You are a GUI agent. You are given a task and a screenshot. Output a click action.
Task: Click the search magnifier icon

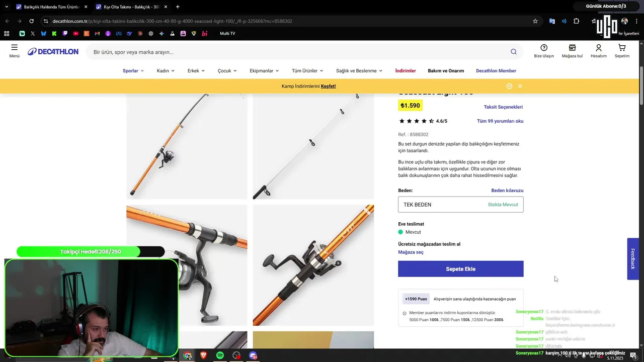(513, 52)
